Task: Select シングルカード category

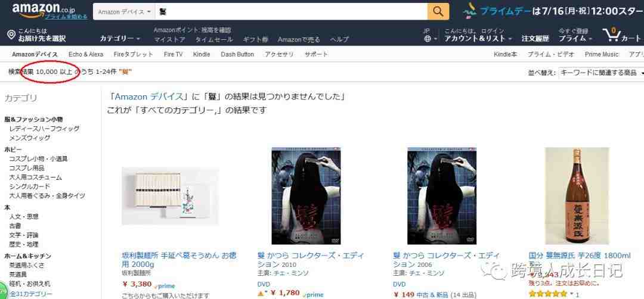Action: [x=30, y=186]
